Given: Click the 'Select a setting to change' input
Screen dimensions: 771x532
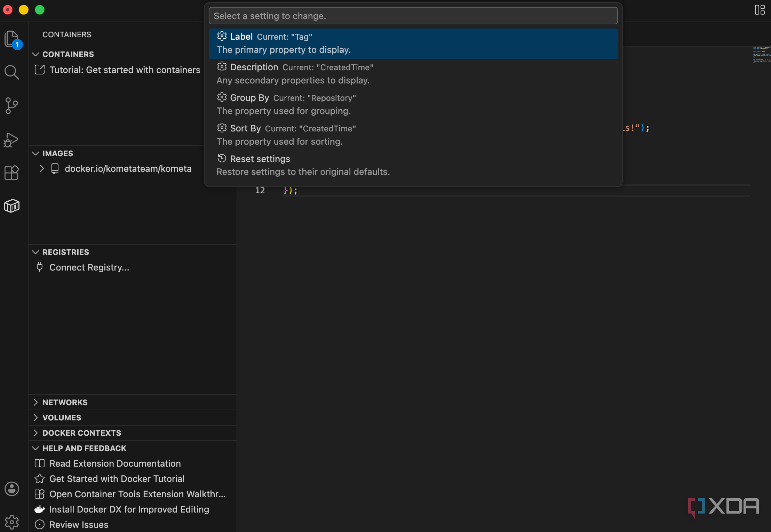Looking at the screenshot, I should click(x=413, y=16).
